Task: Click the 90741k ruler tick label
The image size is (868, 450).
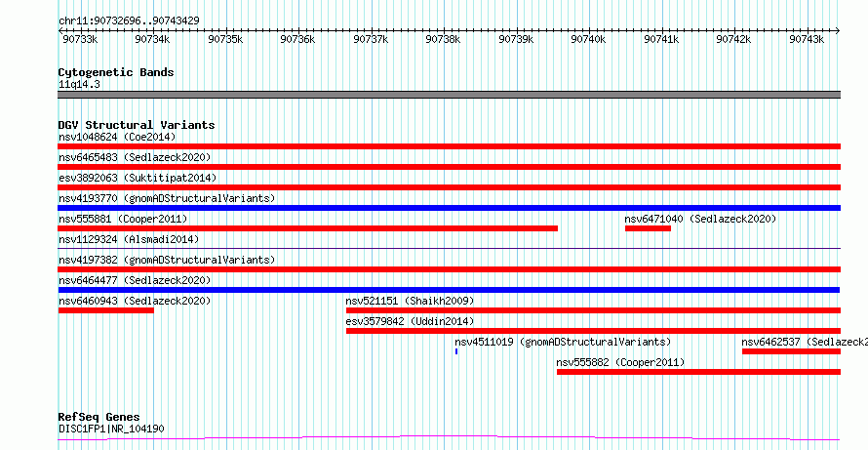Action: click(x=662, y=39)
